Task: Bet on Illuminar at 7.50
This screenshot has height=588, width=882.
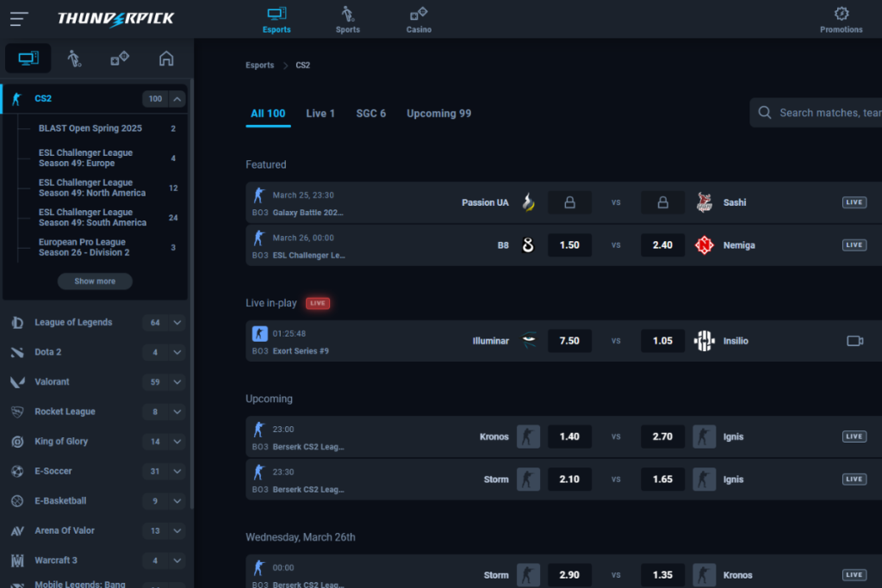Action: pos(569,341)
